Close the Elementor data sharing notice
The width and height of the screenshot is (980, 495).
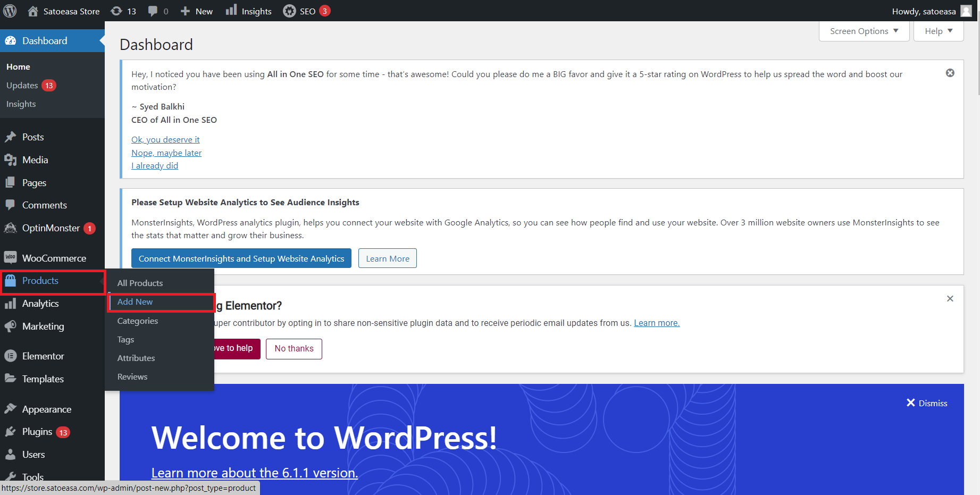click(x=950, y=299)
